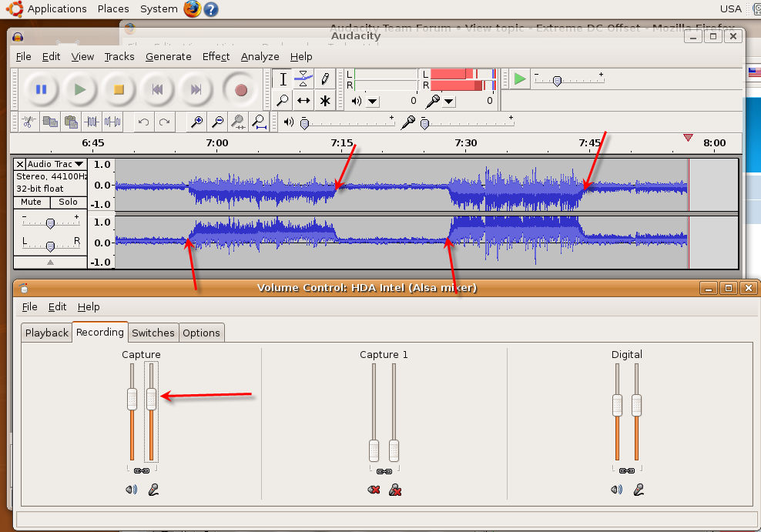Click the Zoom Out icon
The height and width of the screenshot is (532, 761).
217,122
